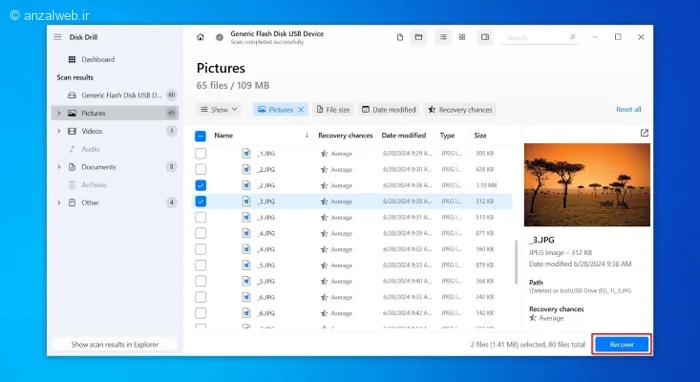700x382 pixels.
Task: Open the File size filter
Action: (x=333, y=110)
